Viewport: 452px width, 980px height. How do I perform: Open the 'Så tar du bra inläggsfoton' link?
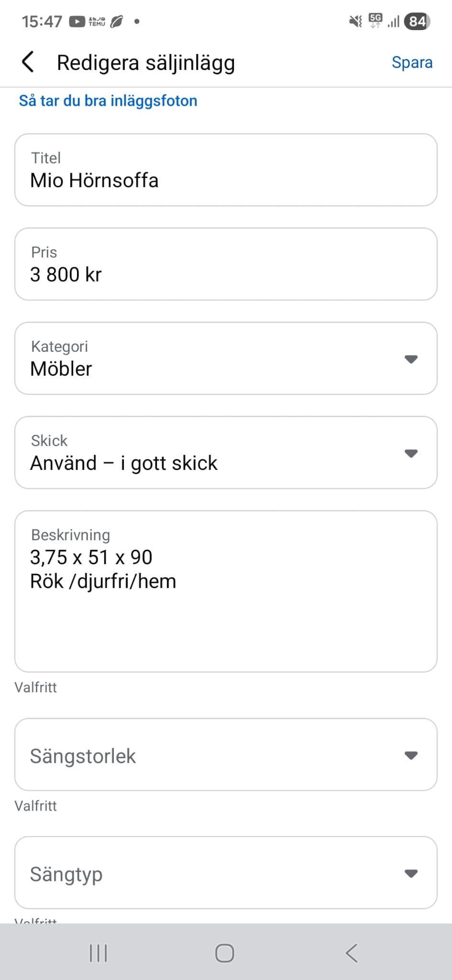108,101
